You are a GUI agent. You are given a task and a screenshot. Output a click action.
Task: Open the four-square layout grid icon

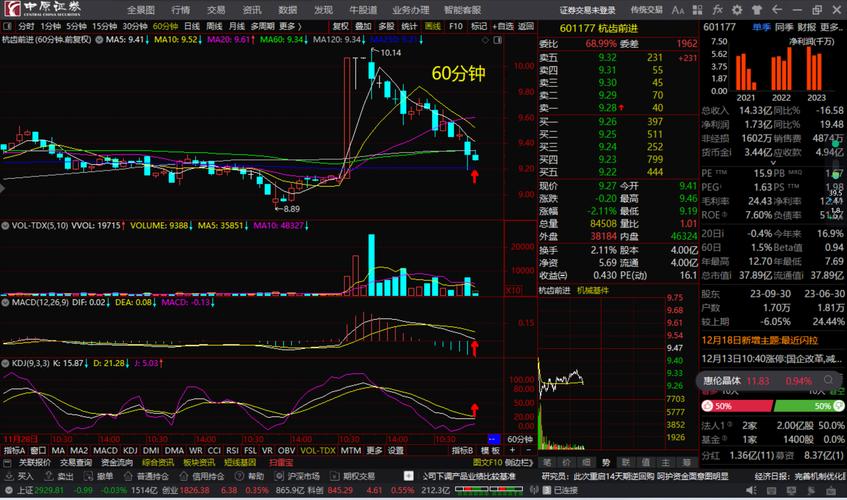(x=697, y=10)
